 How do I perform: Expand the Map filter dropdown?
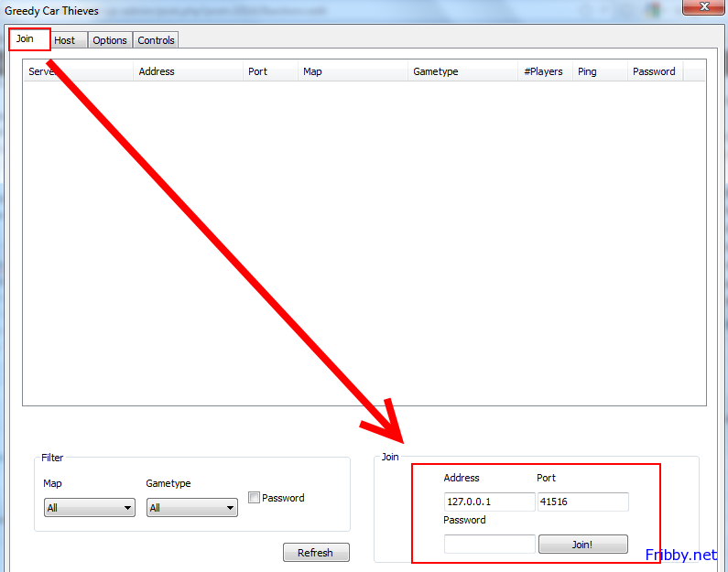[89, 507]
